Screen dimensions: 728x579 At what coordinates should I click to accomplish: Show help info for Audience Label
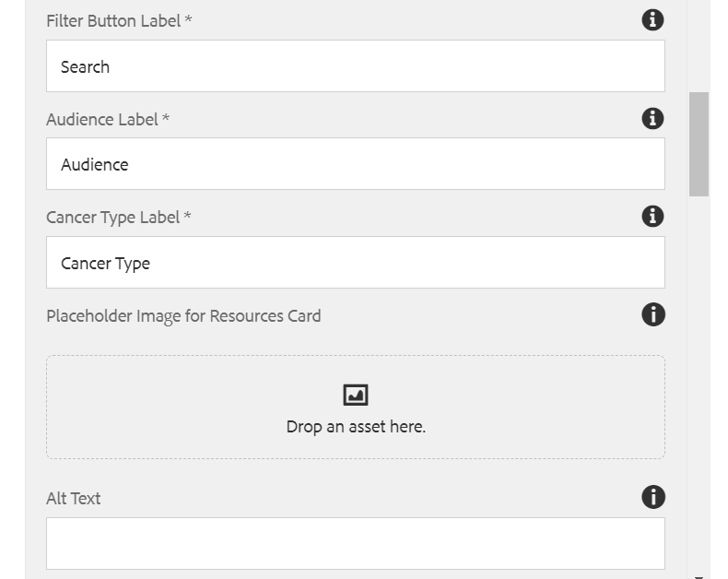pyautogui.click(x=652, y=119)
